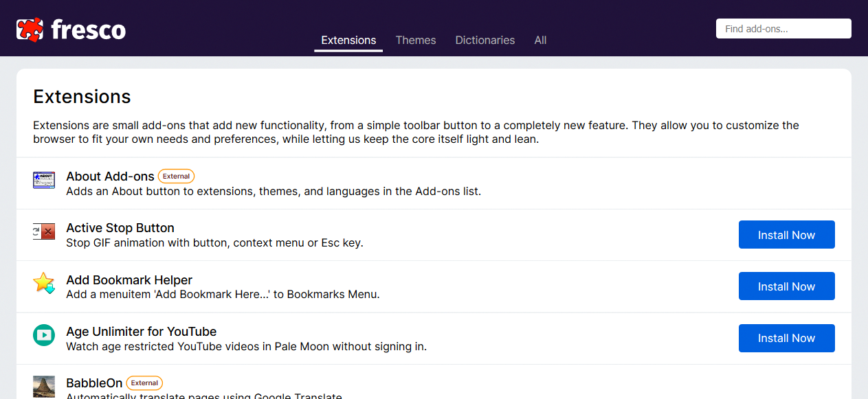Click the External badge next to BabbleOn
868x399 pixels.
144,383
